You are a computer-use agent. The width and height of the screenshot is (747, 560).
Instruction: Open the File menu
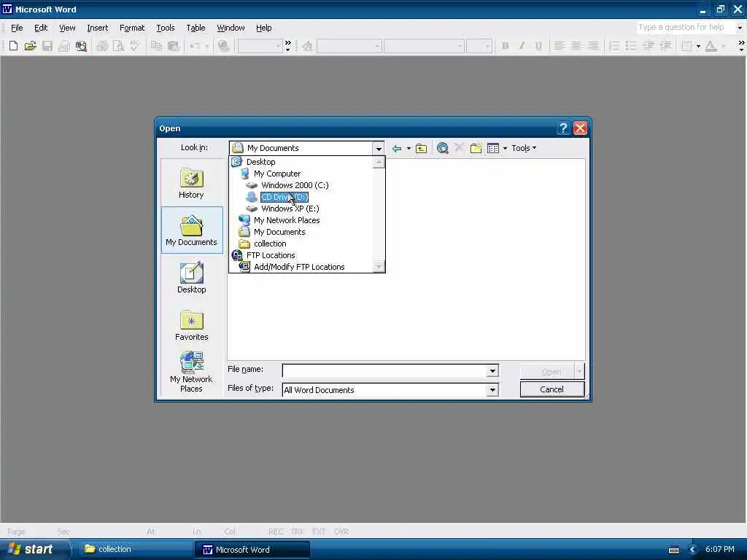pos(17,28)
